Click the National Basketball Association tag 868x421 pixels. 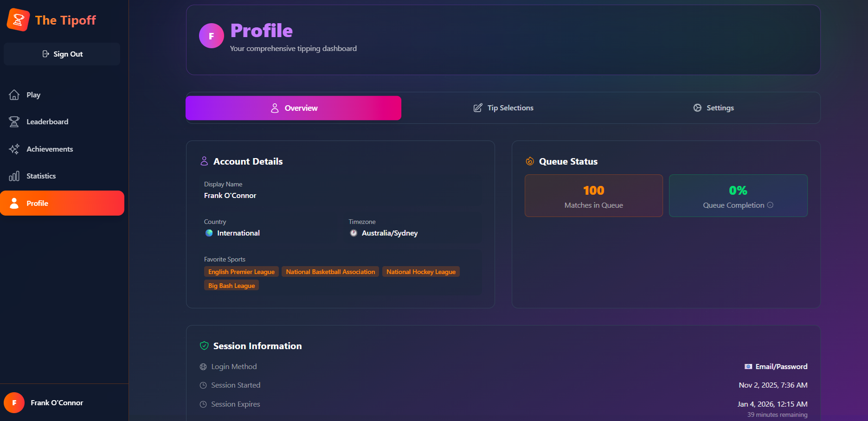click(330, 272)
